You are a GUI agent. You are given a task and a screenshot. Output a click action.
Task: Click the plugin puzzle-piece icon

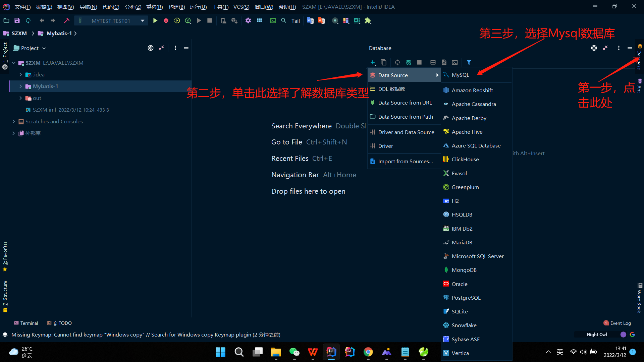(x=368, y=21)
